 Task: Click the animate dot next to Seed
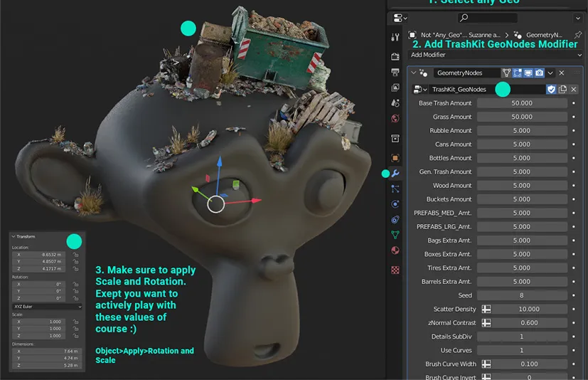click(x=573, y=295)
